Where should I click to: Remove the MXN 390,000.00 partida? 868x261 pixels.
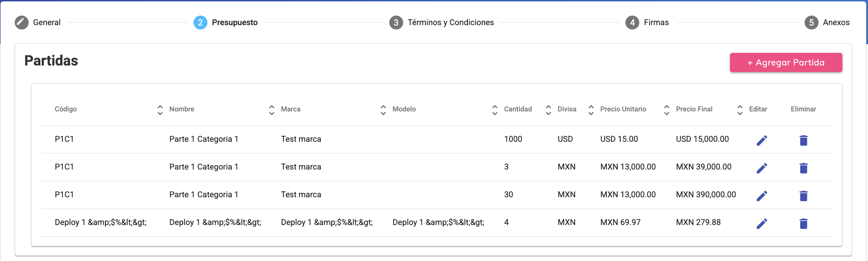point(803,196)
